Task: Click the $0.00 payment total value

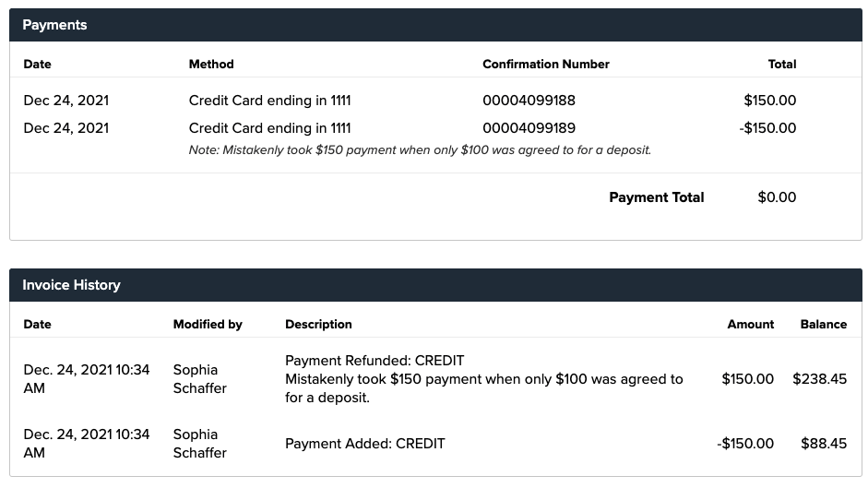Action: [x=777, y=197]
